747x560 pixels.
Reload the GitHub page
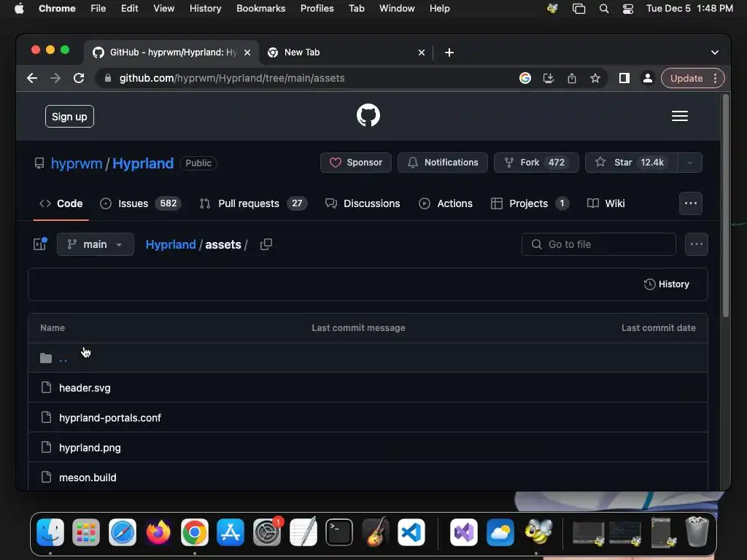click(x=79, y=78)
